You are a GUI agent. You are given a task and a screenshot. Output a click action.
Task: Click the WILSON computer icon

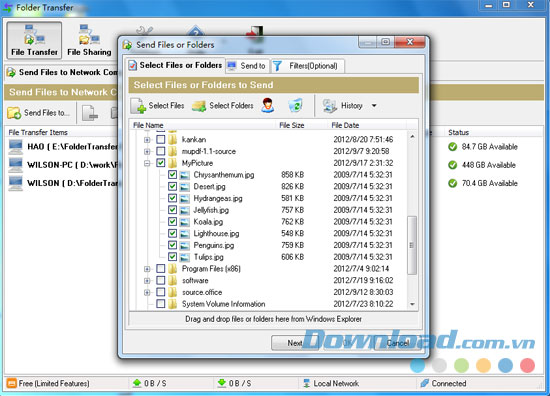16,183
